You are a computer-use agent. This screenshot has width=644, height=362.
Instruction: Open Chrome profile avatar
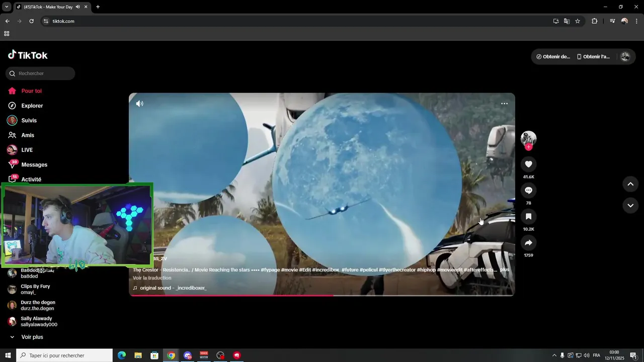pos(624,21)
